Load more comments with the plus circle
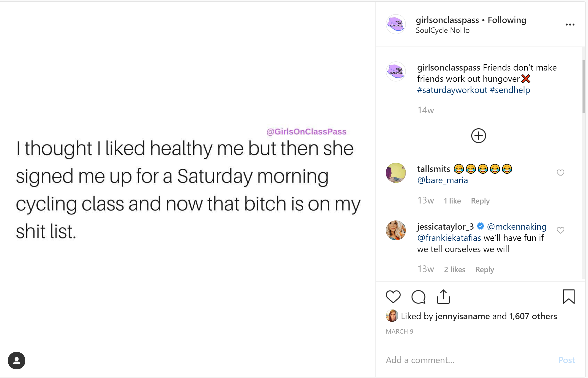Screen dimensions: 588x378 click(x=478, y=136)
